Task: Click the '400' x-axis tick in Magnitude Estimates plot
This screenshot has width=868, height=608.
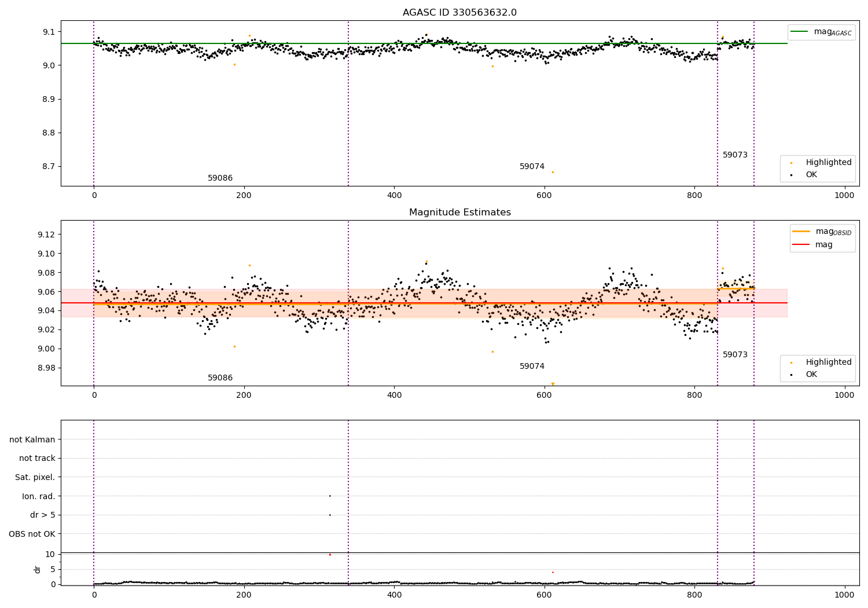Action: tap(394, 395)
